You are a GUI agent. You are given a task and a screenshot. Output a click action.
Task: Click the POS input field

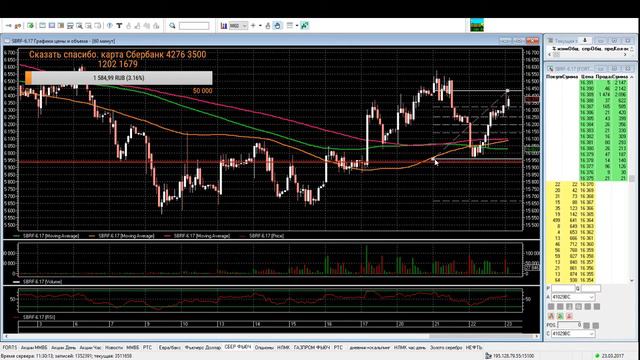(x=569, y=325)
